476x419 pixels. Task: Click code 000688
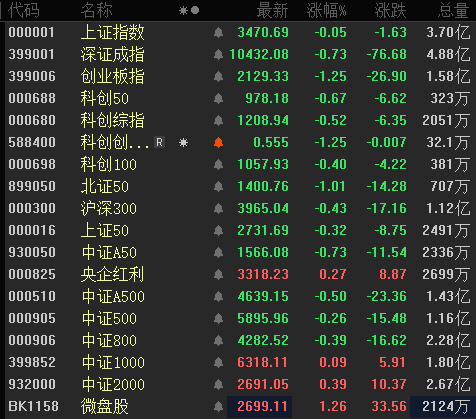[x=32, y=99]
